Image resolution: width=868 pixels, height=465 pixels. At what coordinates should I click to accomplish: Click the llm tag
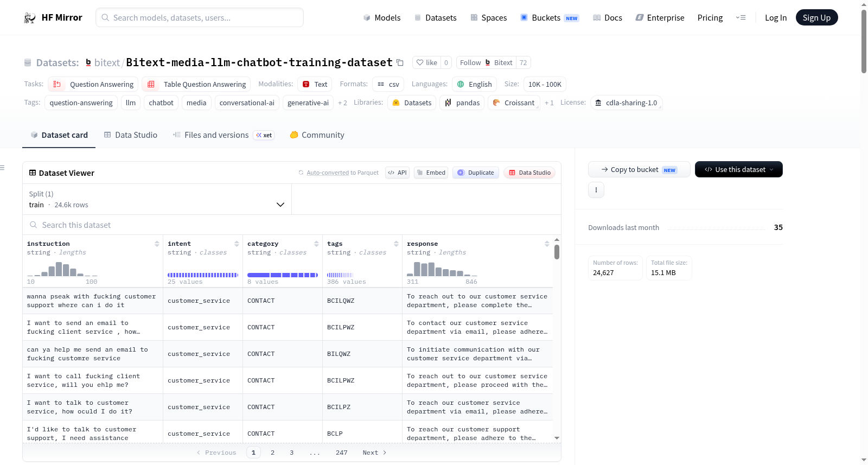click(x=131, y=103)
